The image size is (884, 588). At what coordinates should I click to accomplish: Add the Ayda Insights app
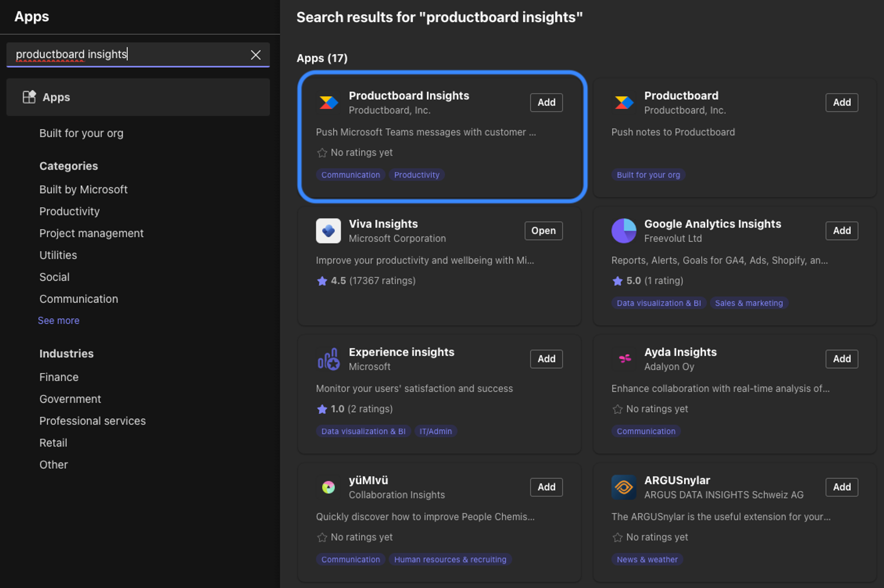coord(842,359)
